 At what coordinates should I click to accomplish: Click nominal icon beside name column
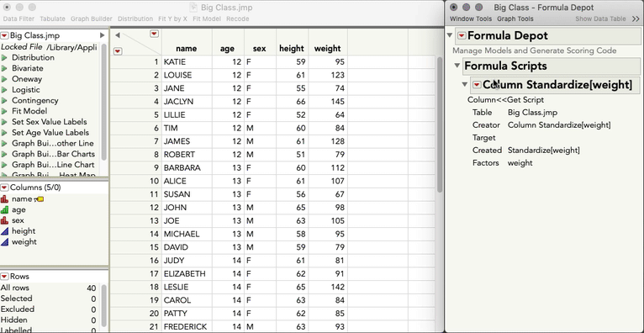point(4,198)
